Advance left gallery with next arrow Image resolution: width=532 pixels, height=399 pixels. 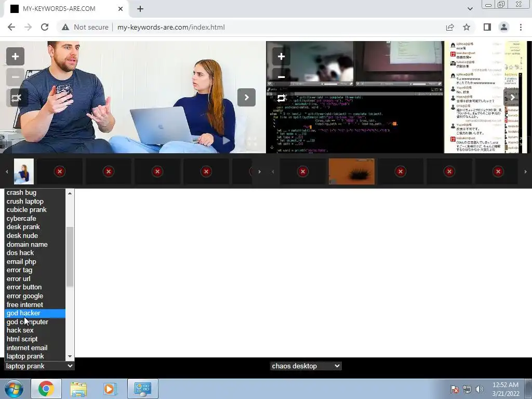[x=246, y=97]
